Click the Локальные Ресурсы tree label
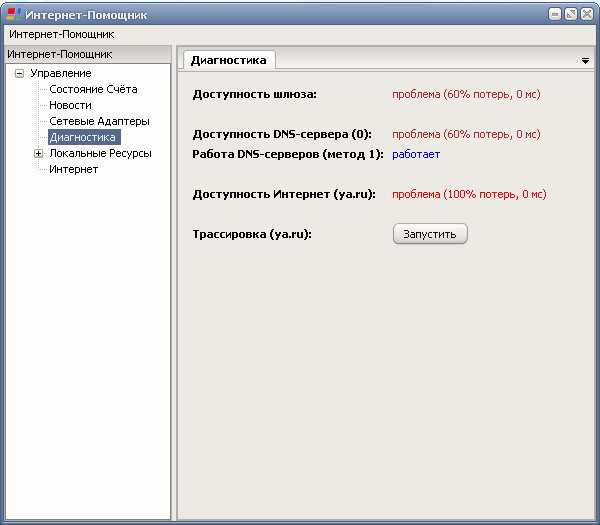 click(x=101, y=153)
